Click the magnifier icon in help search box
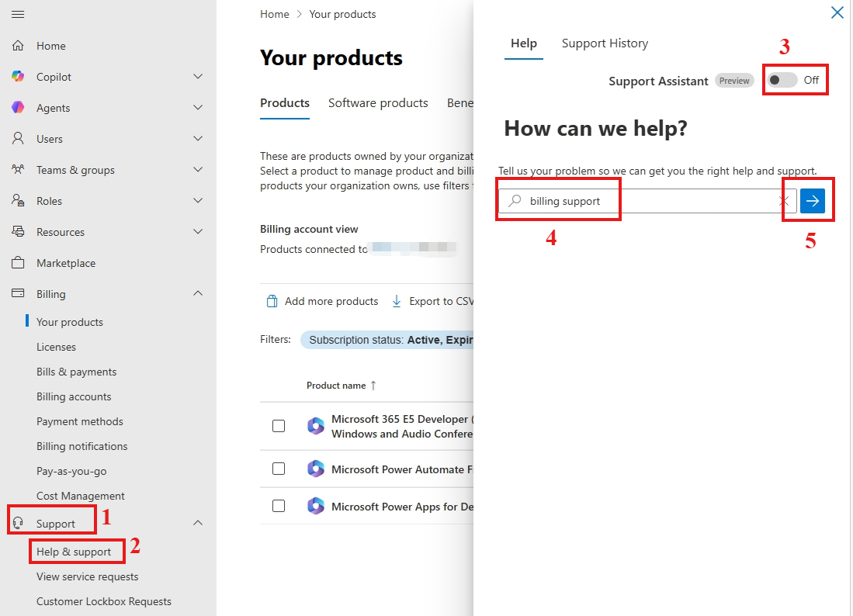Screen dimensions: 853x616 (514, 201)
